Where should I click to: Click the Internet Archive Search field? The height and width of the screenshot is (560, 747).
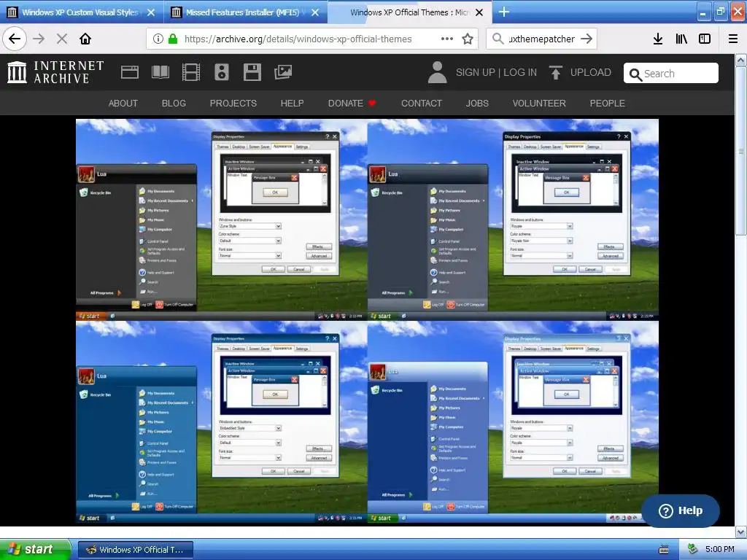click(671, 74)
